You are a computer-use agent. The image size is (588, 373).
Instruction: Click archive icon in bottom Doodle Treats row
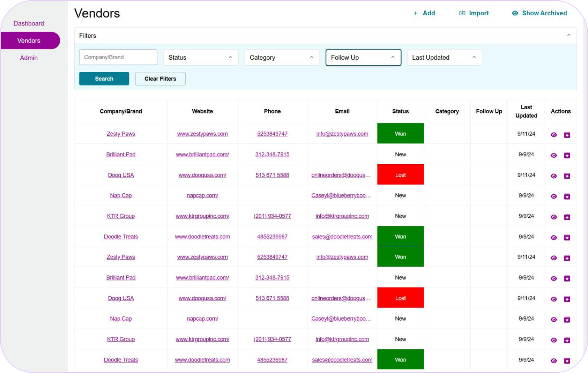pyautogui.click(x=567, y=361)
